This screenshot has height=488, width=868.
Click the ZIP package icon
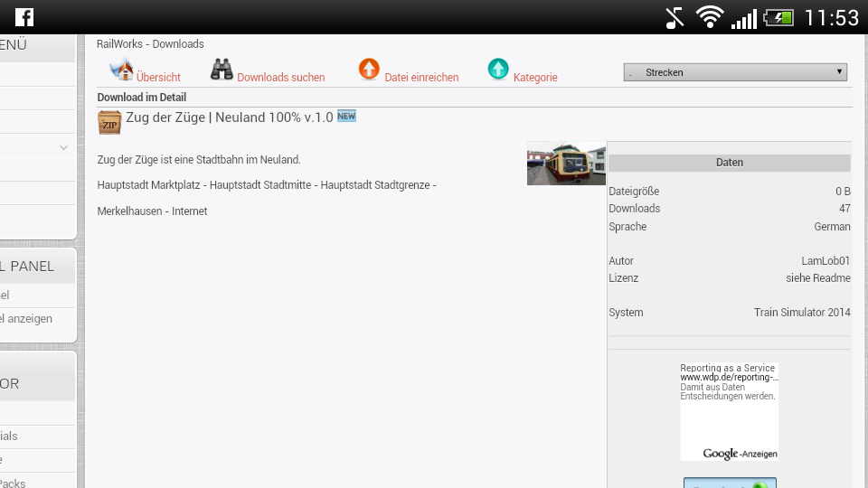point(109,122)
